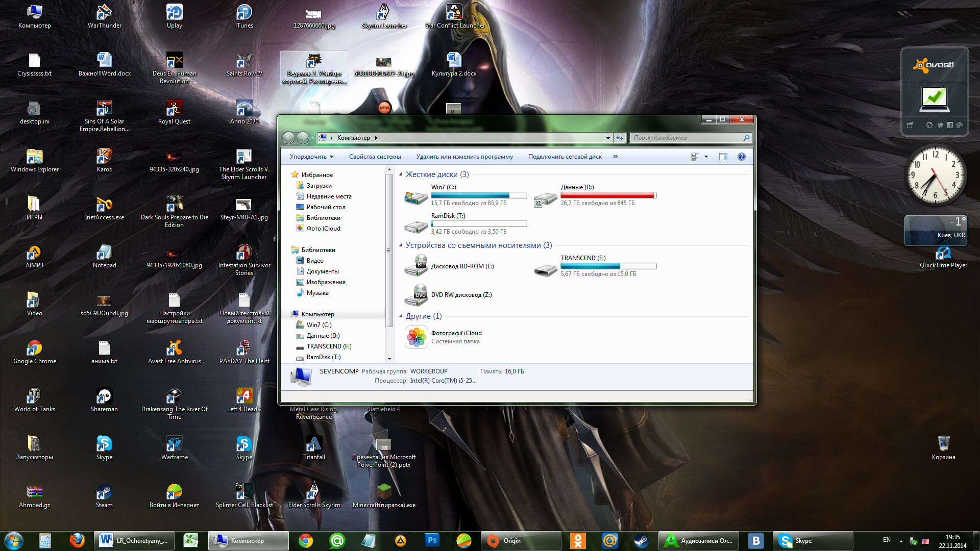
Task: Click Удалить или изменить программу
Action: [x=464, y=157]
